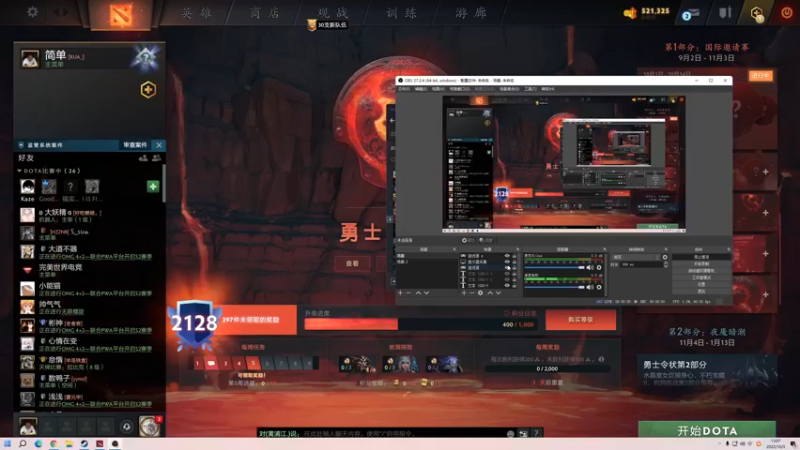Mute the first OBS mixer channel
The height and width of the screenshot is (450, 800).
pos(590,267)
